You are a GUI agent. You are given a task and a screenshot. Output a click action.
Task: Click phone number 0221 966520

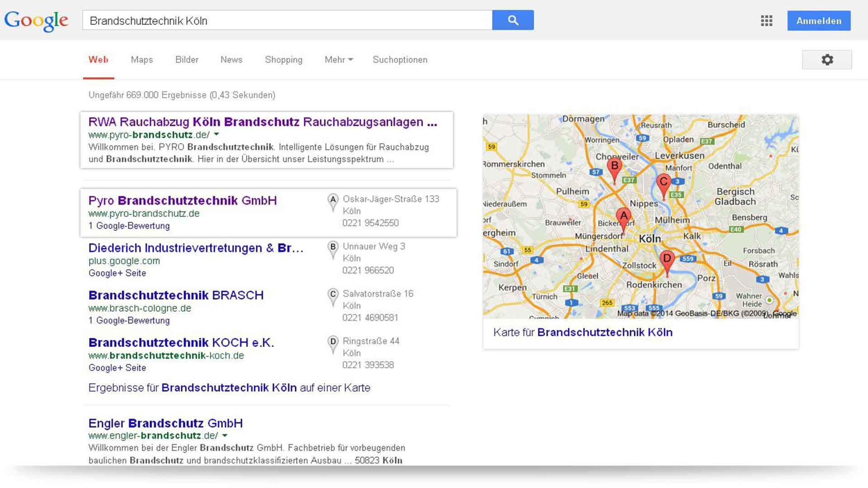368,271
